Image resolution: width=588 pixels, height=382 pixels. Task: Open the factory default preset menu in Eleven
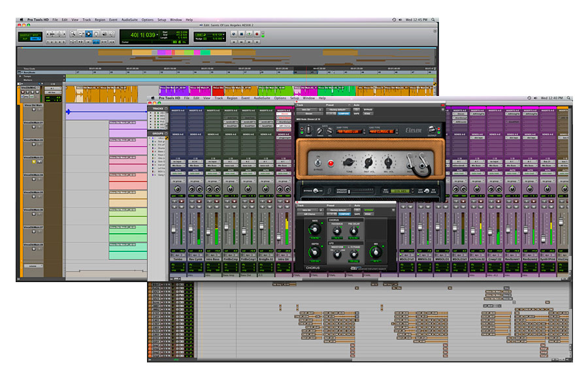coord(338,110)
